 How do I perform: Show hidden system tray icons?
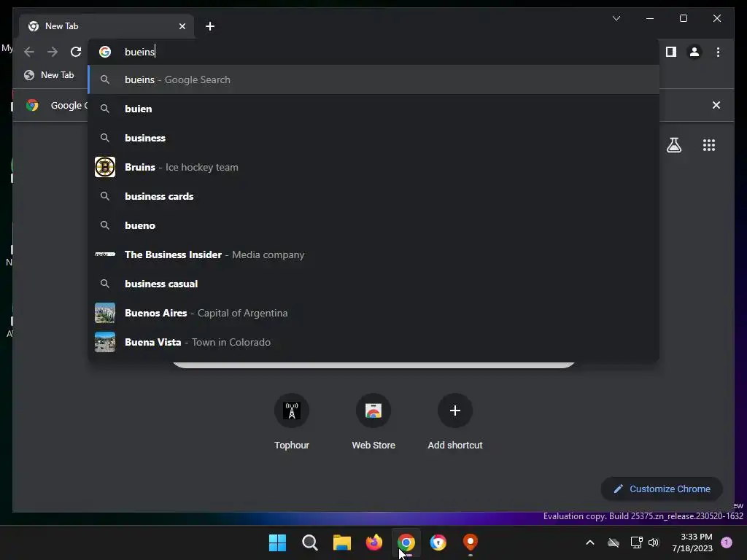[589, 542]
